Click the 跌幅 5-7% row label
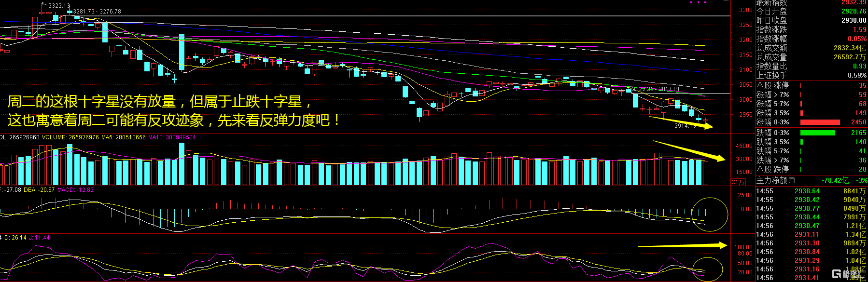The height and width of the screenshot is (282, 868). click(772, 151)
